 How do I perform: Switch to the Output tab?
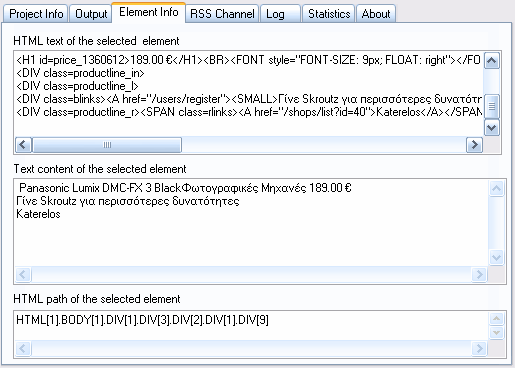[91, 14]
